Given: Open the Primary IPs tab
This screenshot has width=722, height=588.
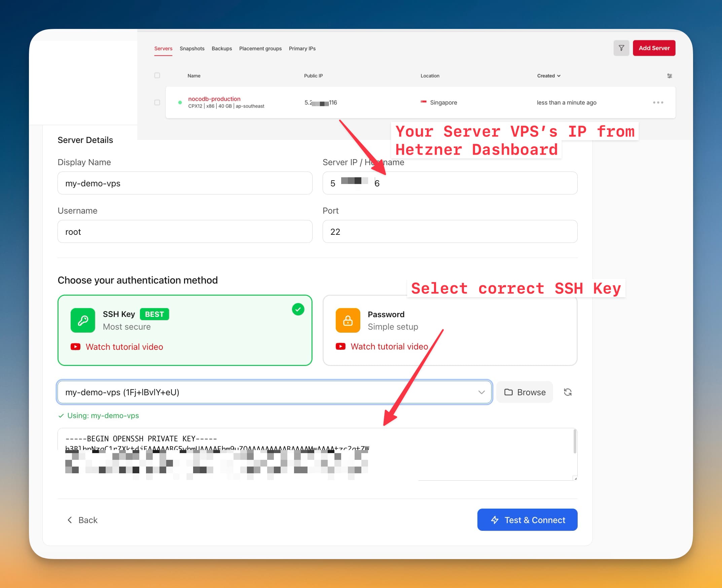Looking at the screenshot, I should (302, 48).
